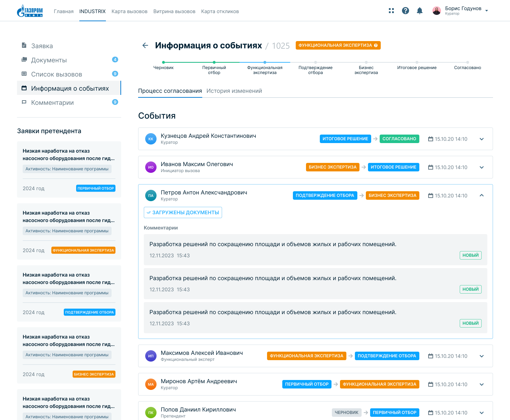Click the help question mark icon
This screenshot has width=510, height=420.
[x=406, y=11]
